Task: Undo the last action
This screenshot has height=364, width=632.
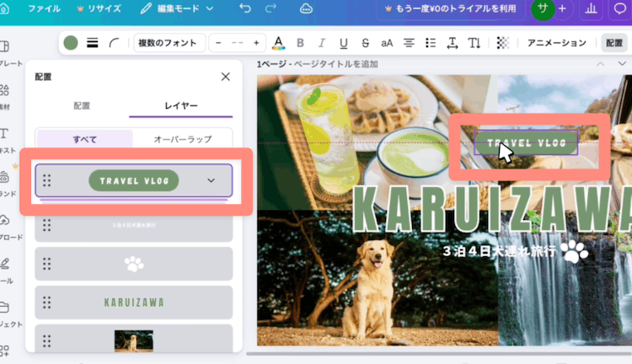Action: click(245, 8)
